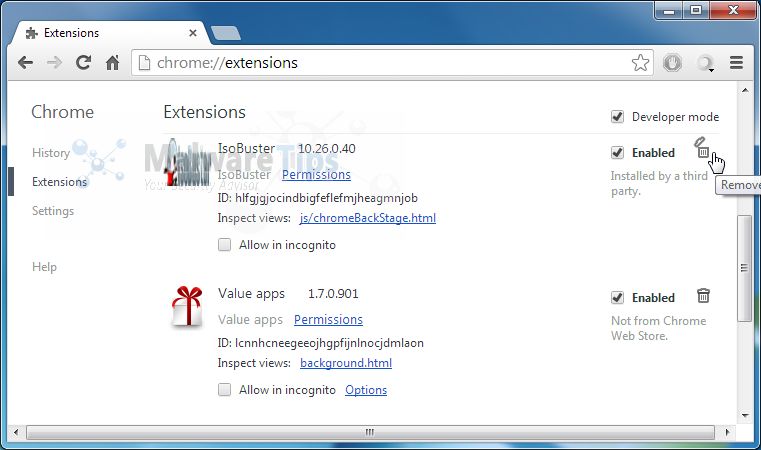Close the Extensions tab

click(193, 33)
